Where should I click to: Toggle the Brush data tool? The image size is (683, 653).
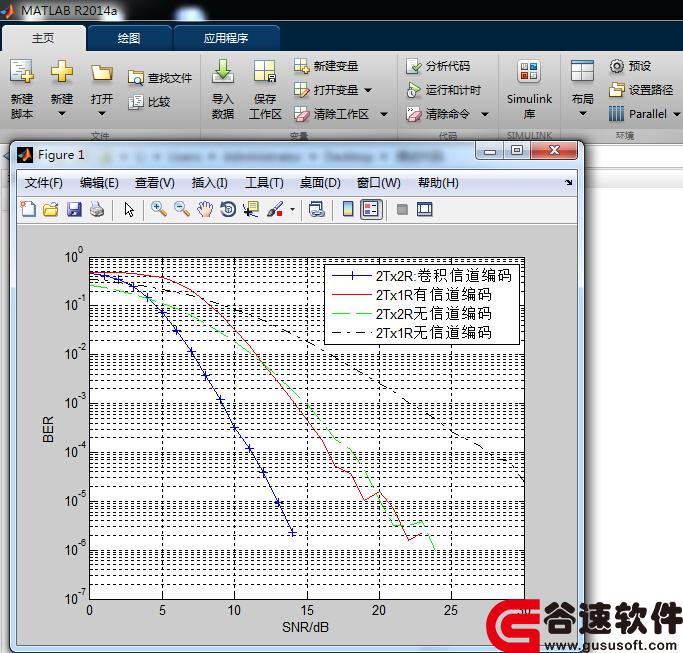coord(275,210)
